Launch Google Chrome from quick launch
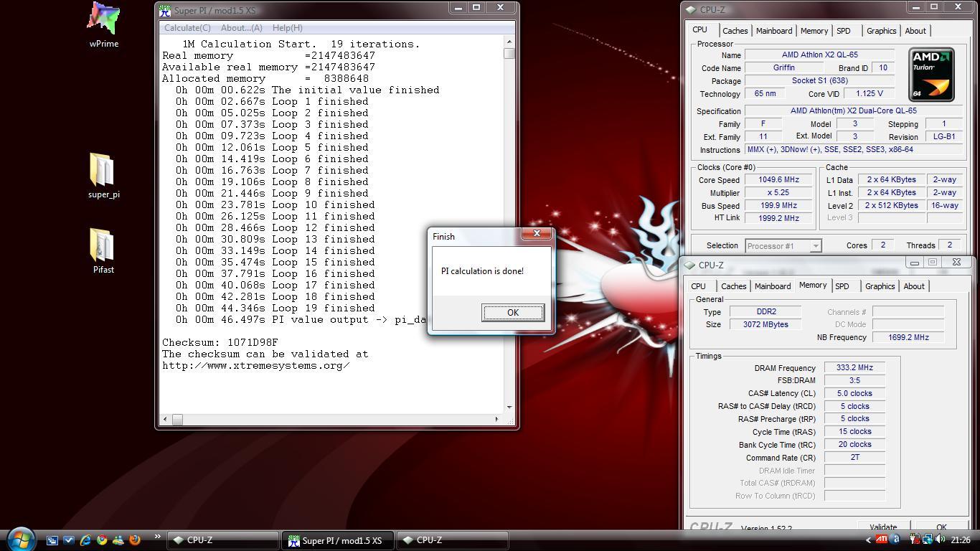980x551 pixels. (102, 540)
